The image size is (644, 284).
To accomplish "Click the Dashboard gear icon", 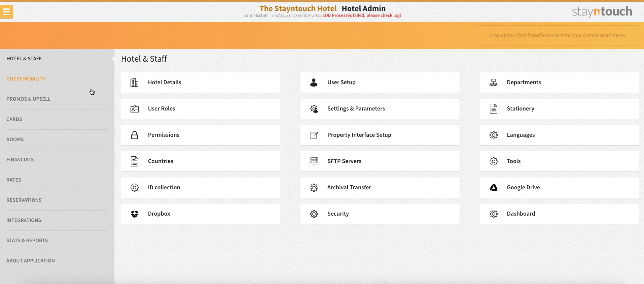I will [x=494, y=214].
